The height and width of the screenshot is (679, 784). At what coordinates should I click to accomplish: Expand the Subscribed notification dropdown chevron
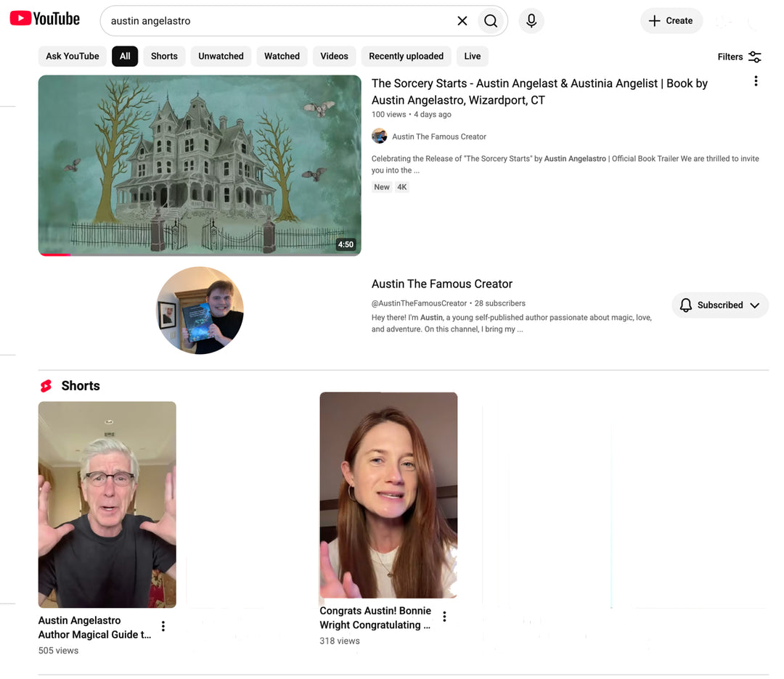click(755, 305)
